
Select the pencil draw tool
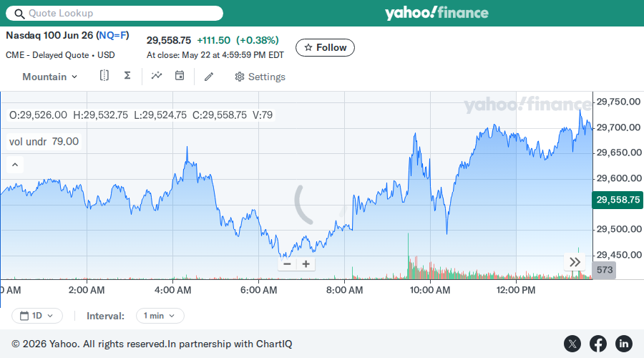tap(209, 77)
